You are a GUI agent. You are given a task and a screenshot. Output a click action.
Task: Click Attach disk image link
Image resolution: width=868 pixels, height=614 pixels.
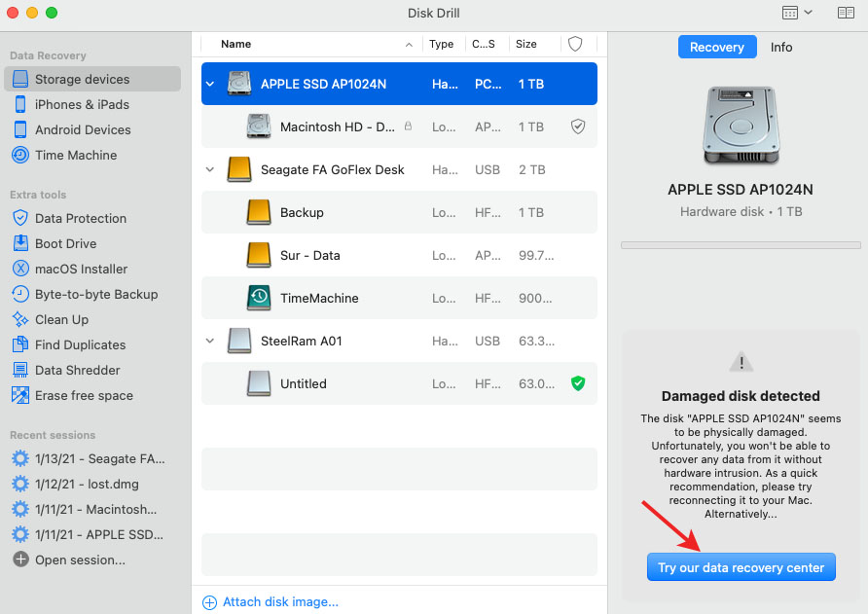coord(271,601)
